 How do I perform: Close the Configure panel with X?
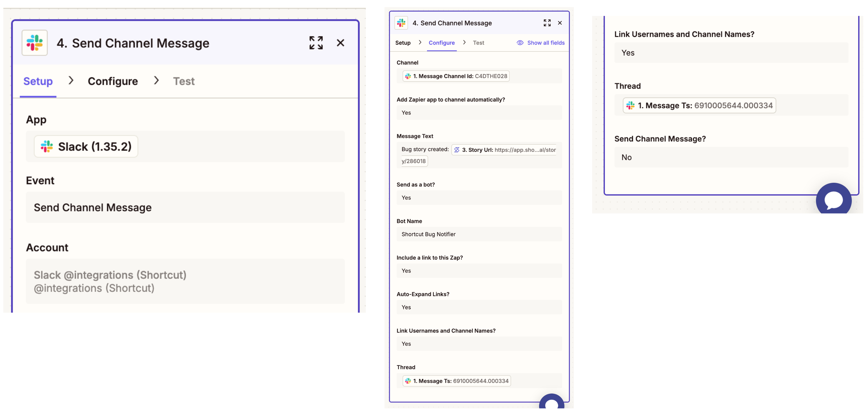[560, 23]
